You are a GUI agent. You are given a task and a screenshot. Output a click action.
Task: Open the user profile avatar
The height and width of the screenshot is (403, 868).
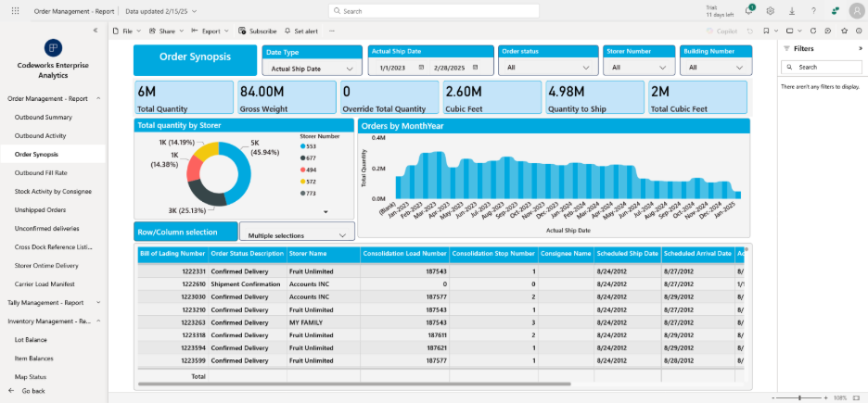855,10
